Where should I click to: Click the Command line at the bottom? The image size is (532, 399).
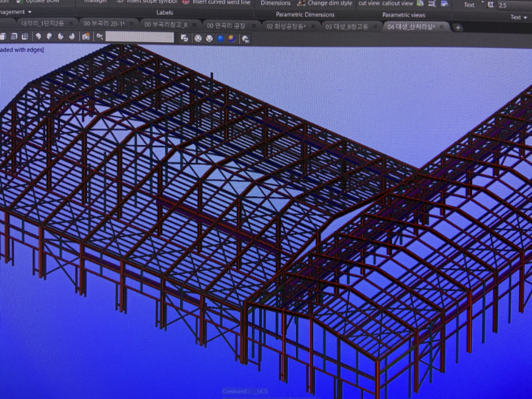245,391
